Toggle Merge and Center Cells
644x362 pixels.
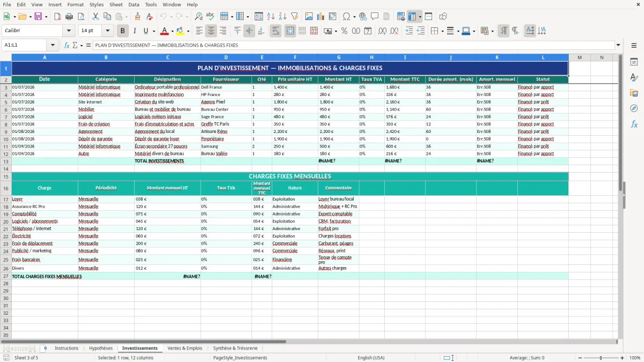click(290, 31)
